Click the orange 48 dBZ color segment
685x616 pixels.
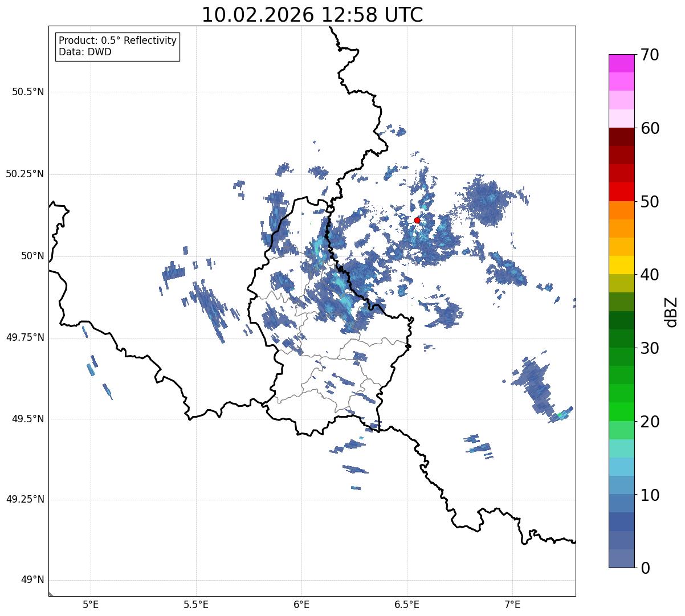pos(621,210)
